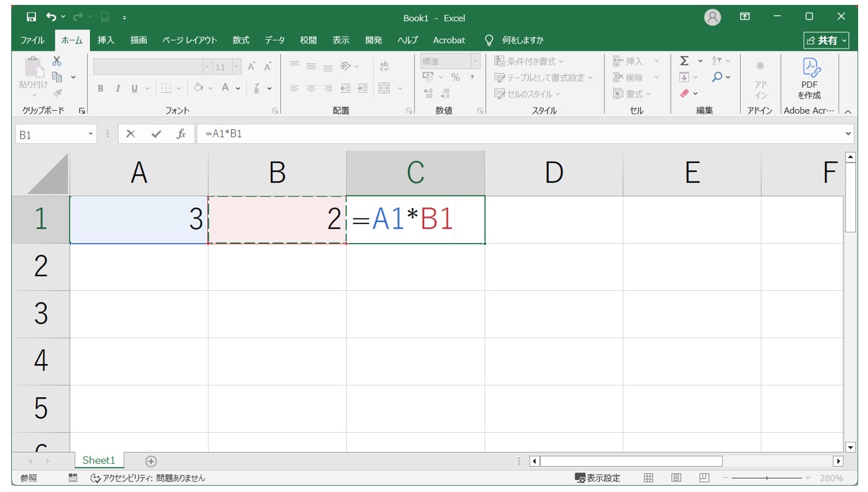Toggle Underline formatting
The width and height of the screenshot is (868, 492).
click(x=135, y=89)
